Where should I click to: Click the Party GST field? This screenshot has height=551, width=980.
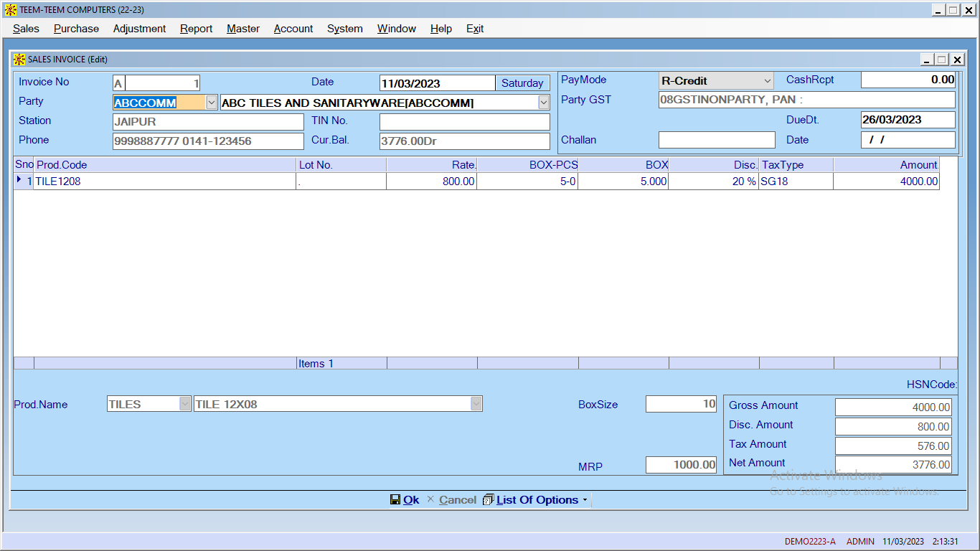click(x=807, y=100)
